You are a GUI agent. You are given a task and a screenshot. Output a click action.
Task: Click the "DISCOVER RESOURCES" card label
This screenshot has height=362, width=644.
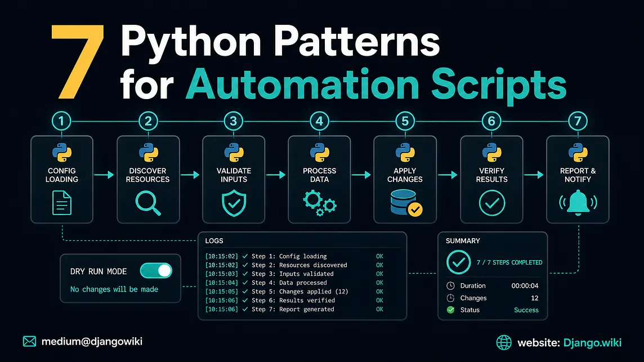tap(148, 175)
